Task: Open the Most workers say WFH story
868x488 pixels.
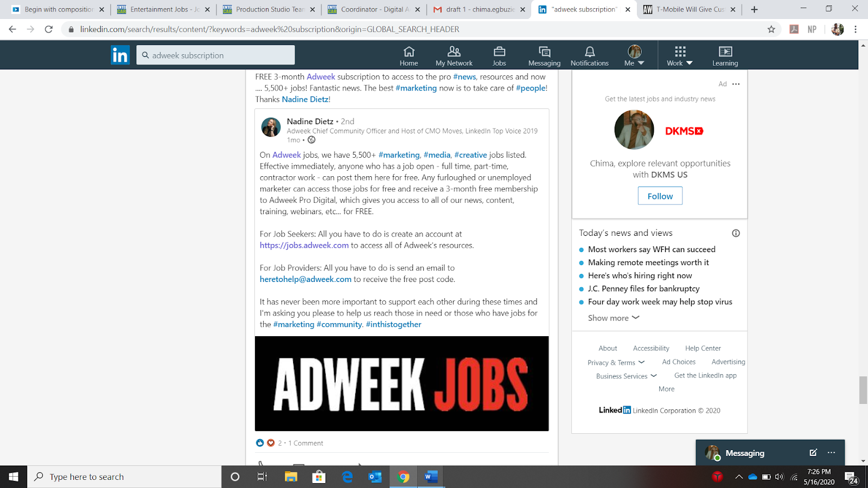Action: [652, 249]
